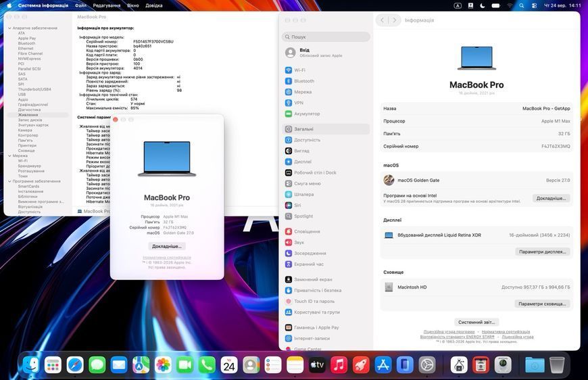
Task: Open Доступність in the System Settings sidebar
Action: (x=326, y=140)
